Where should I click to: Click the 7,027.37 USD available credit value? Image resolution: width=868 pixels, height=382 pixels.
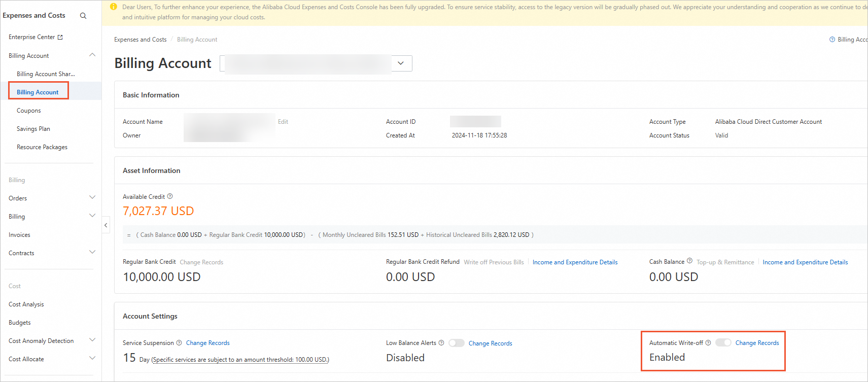point(158,211)
